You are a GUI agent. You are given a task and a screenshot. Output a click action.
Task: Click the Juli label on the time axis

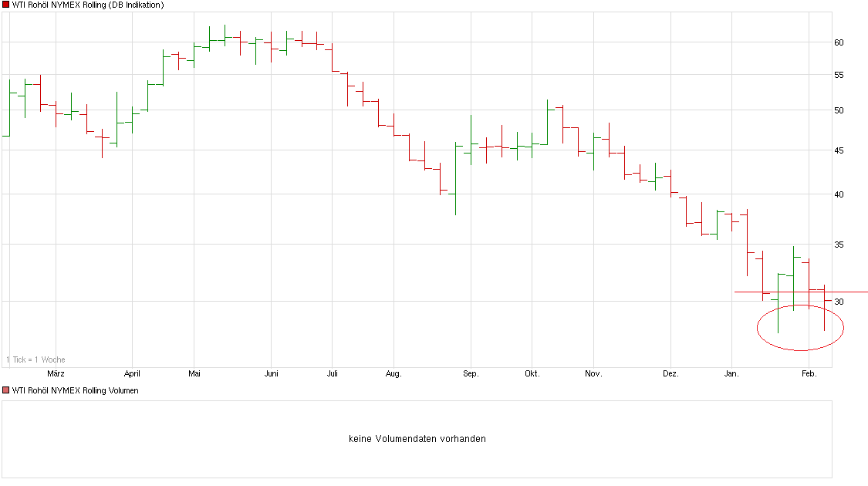(333, 373)
